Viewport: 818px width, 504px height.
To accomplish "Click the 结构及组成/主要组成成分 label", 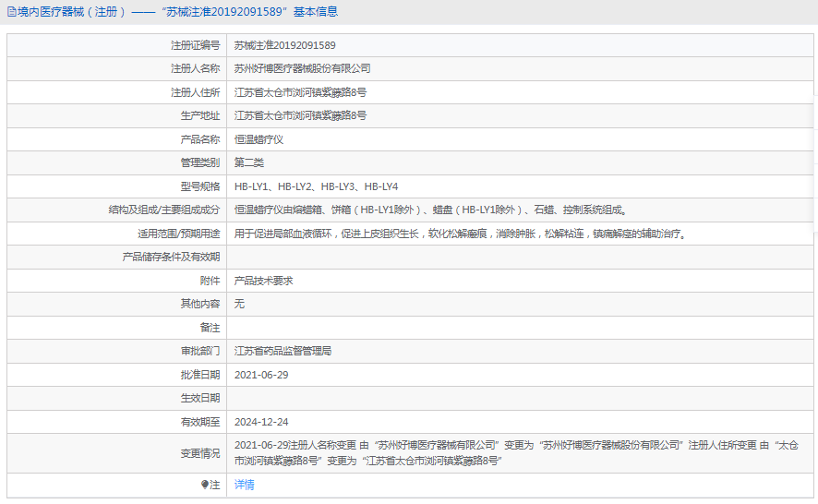I will (163, 210).
